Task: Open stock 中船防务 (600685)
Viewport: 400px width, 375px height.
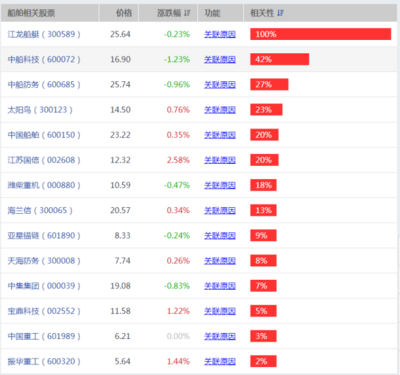Action: pos(44,84)
